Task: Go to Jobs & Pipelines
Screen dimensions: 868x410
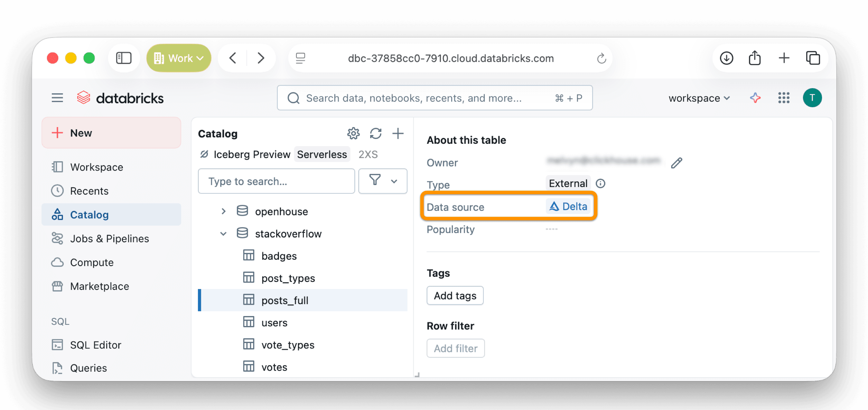Action: (x=109, y=238)
